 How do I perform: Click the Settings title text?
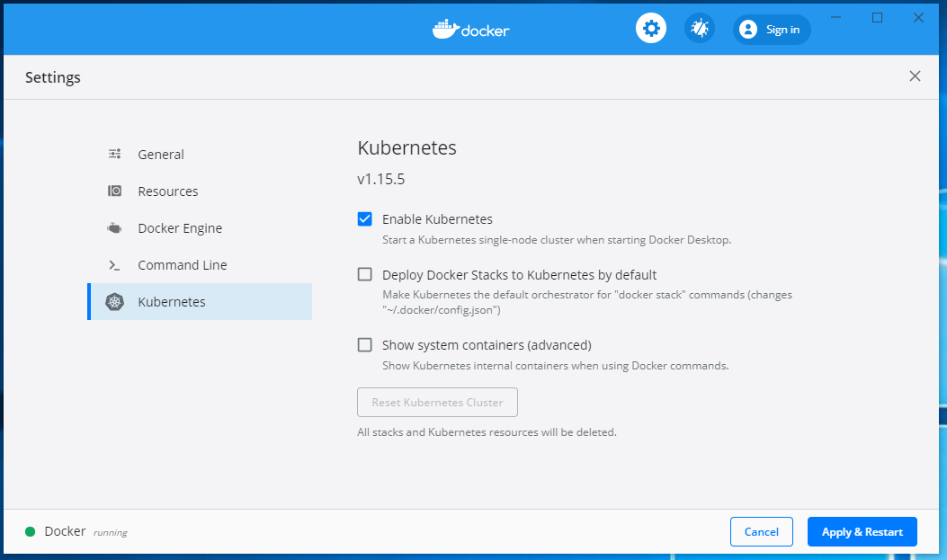(52, 77)
